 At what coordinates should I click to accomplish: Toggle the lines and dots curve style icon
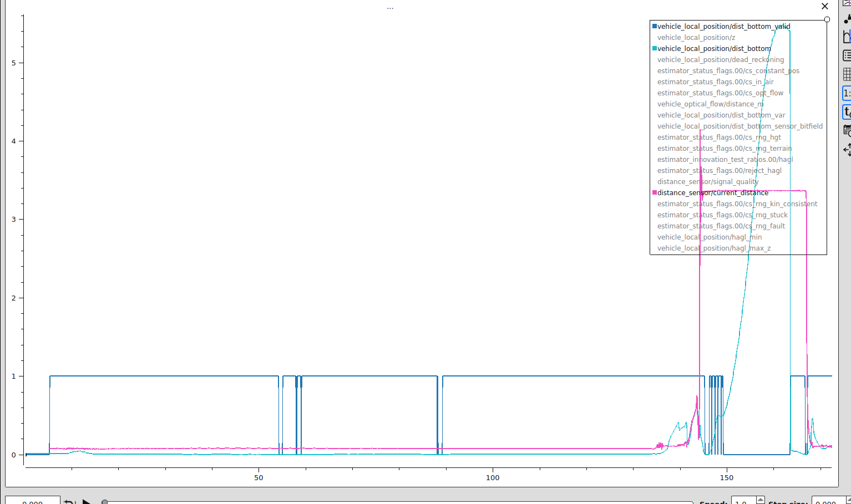pyautogui.click(x=847, y=19)
